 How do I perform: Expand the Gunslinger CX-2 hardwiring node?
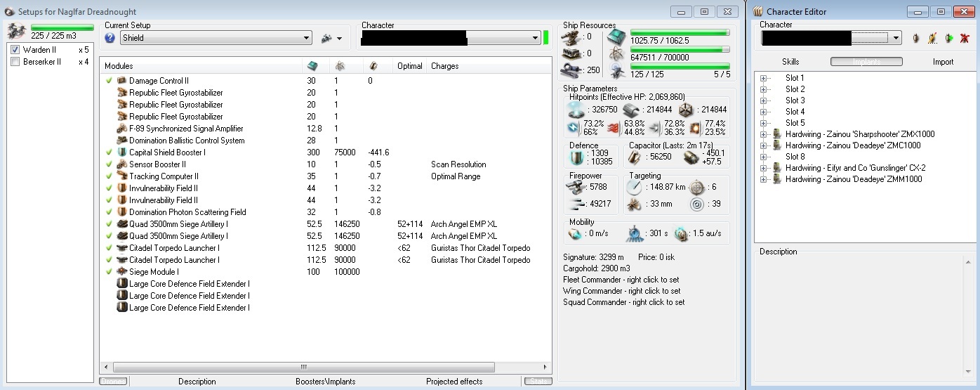click(763, 168)
